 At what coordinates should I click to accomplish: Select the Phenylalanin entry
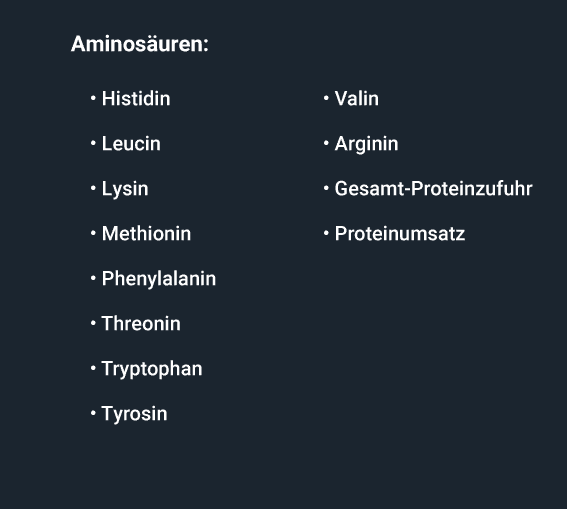point(159,279)
